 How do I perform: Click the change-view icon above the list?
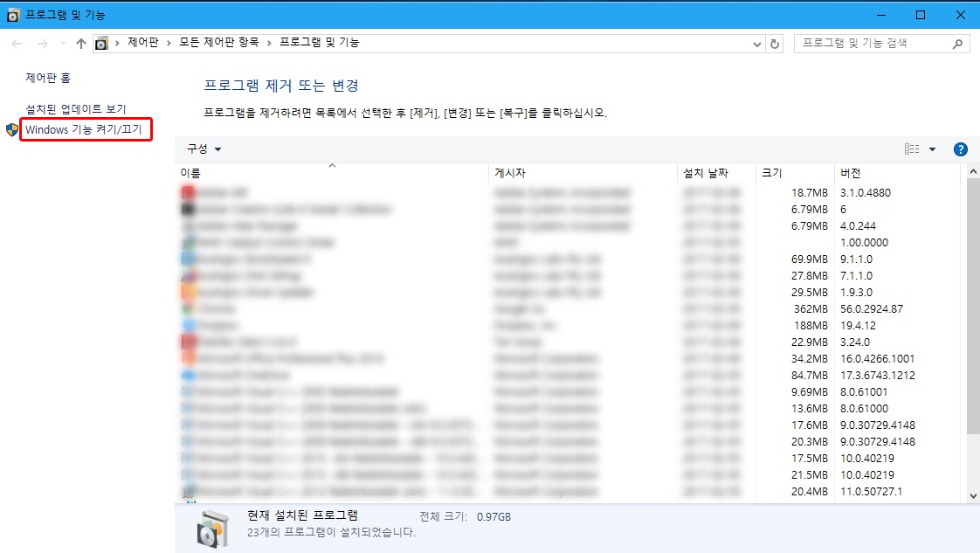tap(914, 149)
